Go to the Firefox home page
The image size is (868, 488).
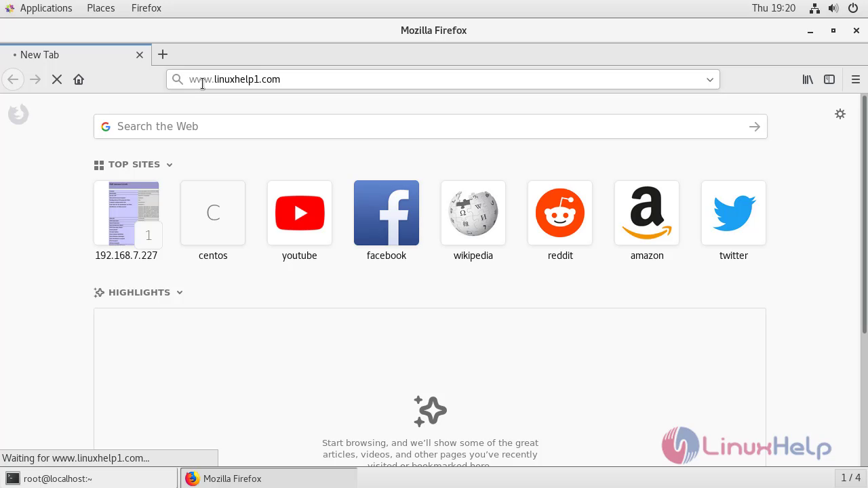(x=79, y=79)
